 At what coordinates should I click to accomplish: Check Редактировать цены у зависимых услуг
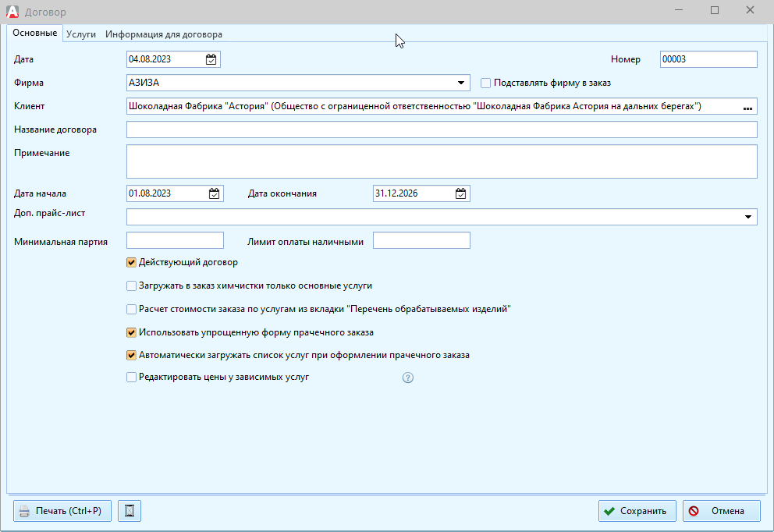[x=131, y=378]
